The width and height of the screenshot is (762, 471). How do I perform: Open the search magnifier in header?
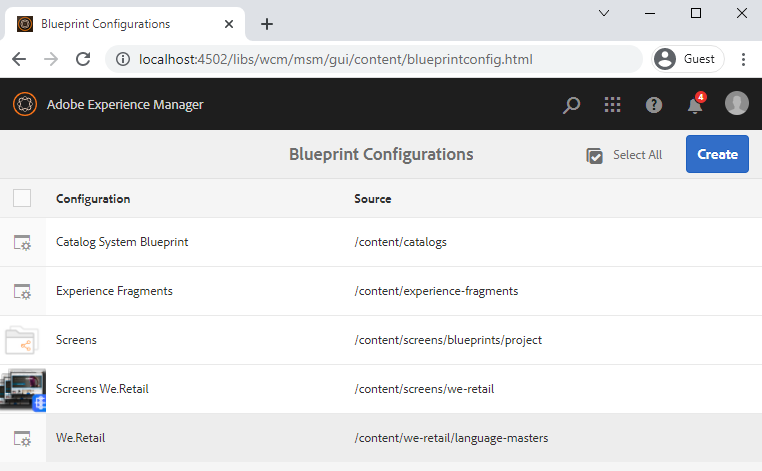tap(571, 104)
